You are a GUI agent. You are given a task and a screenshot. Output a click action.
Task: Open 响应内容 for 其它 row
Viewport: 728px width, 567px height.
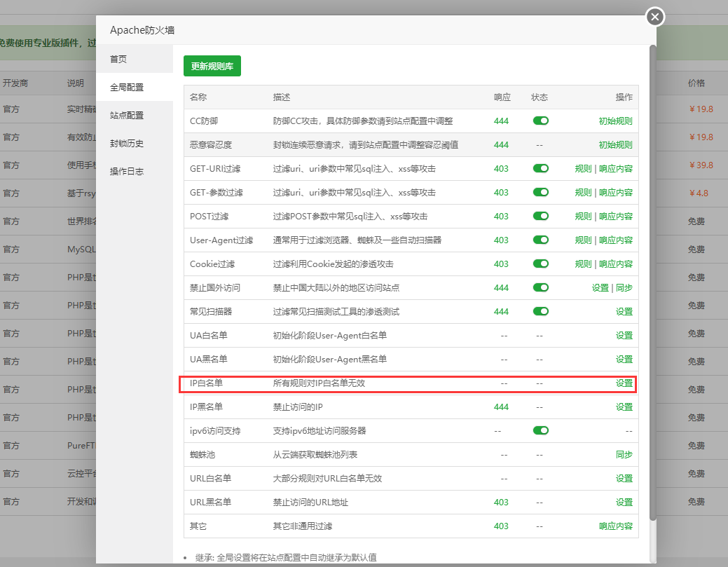(x=616, y=526)
